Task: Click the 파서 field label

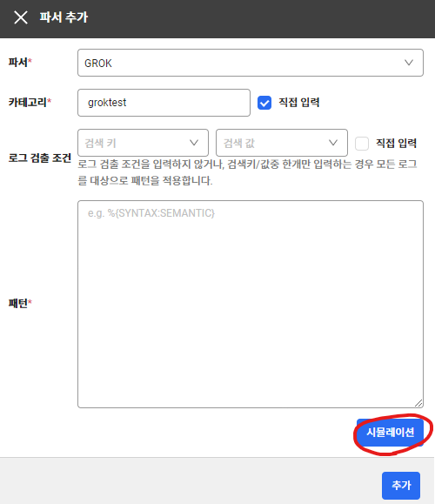Action: pos(20,62)
